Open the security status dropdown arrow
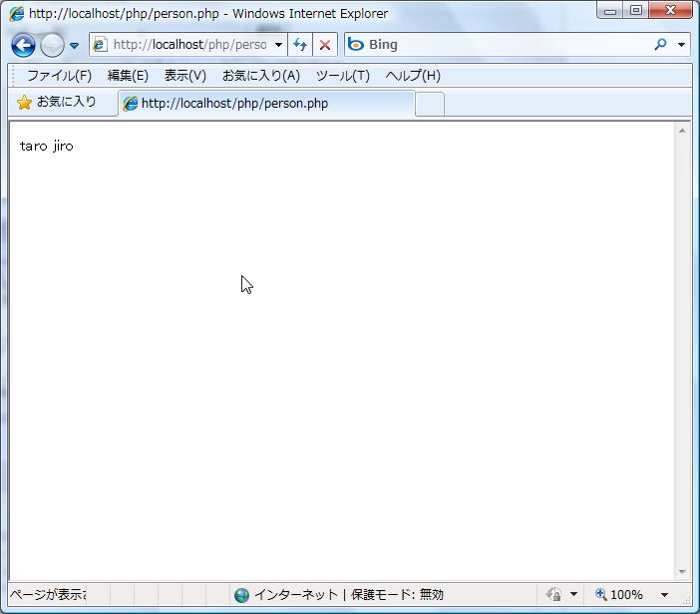 click(573, 594)
